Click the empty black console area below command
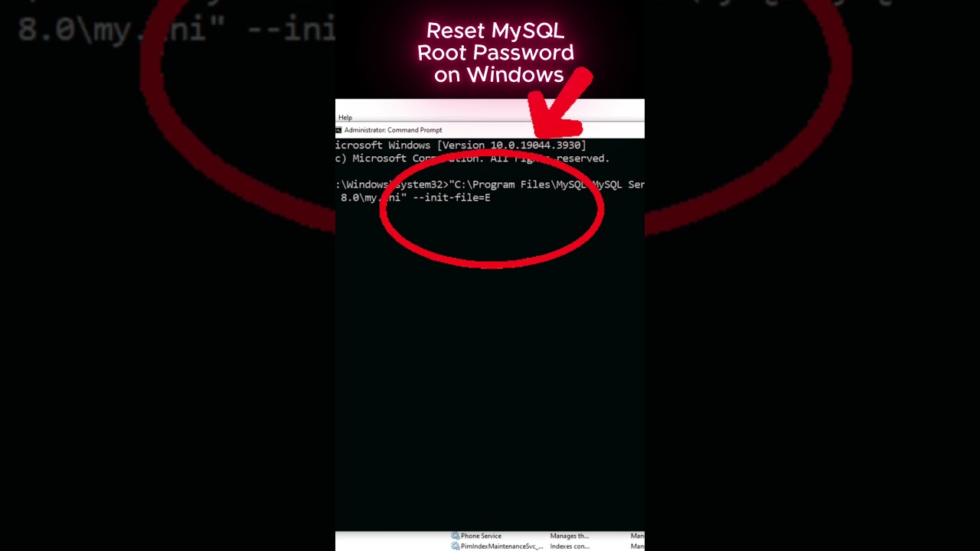Image resolution: width=980 pixels, height=551 pixels. [490, 383]
